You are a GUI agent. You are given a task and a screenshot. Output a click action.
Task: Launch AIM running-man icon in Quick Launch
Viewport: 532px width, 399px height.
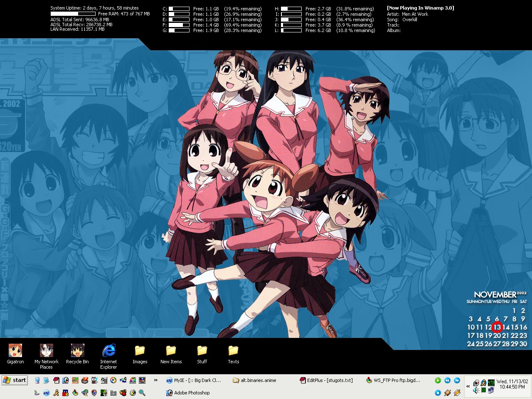tap(56, 393)
